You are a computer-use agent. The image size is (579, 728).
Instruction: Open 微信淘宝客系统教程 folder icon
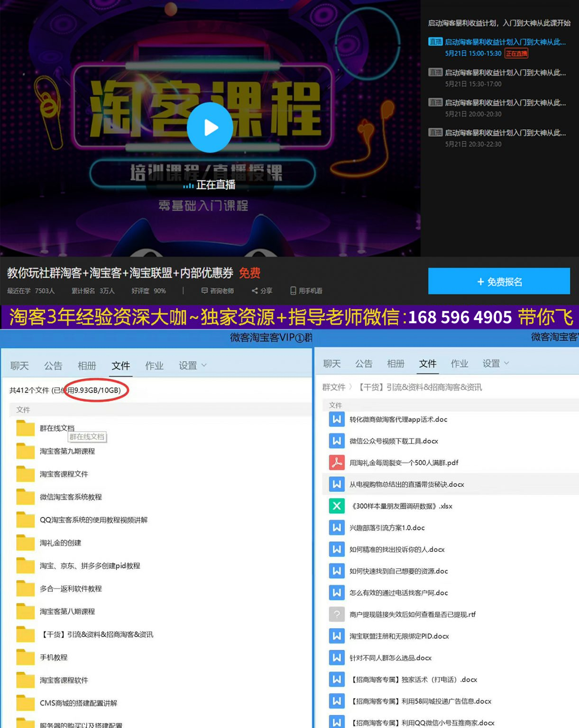[25, 497]
